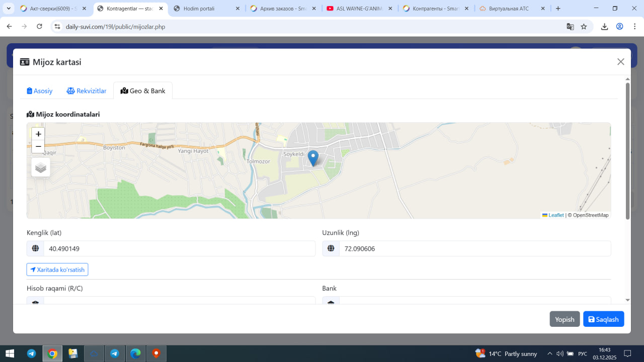Reload the current page

click(x=39, y=27)
